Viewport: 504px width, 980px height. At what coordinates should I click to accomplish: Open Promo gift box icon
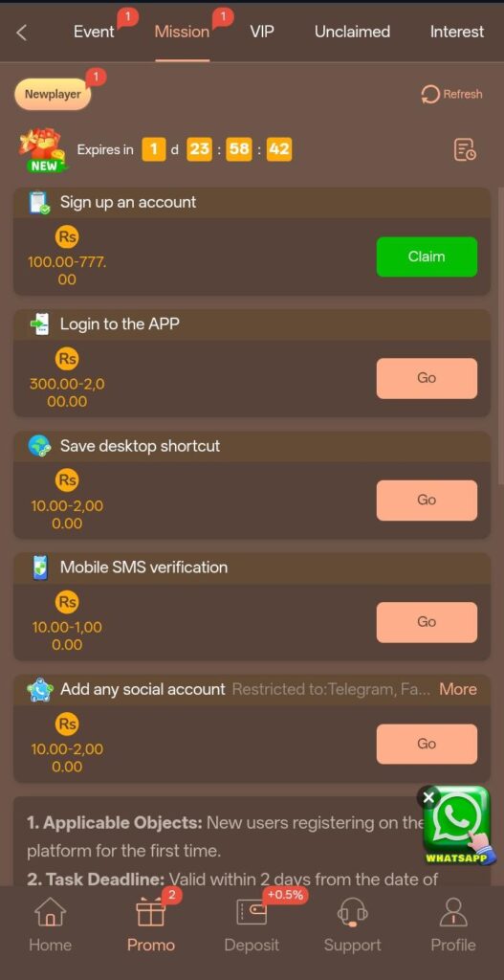point(150,912)
